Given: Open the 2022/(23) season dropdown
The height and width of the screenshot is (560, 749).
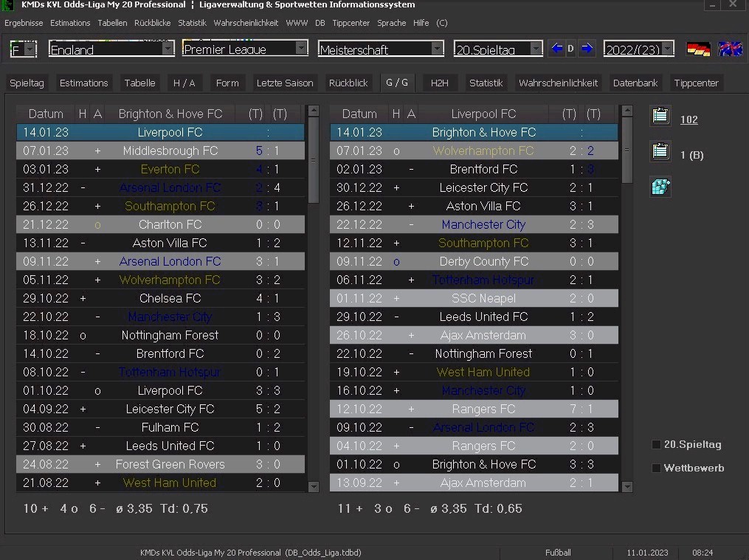Looking at the screenshot, I should pos(667,49).
